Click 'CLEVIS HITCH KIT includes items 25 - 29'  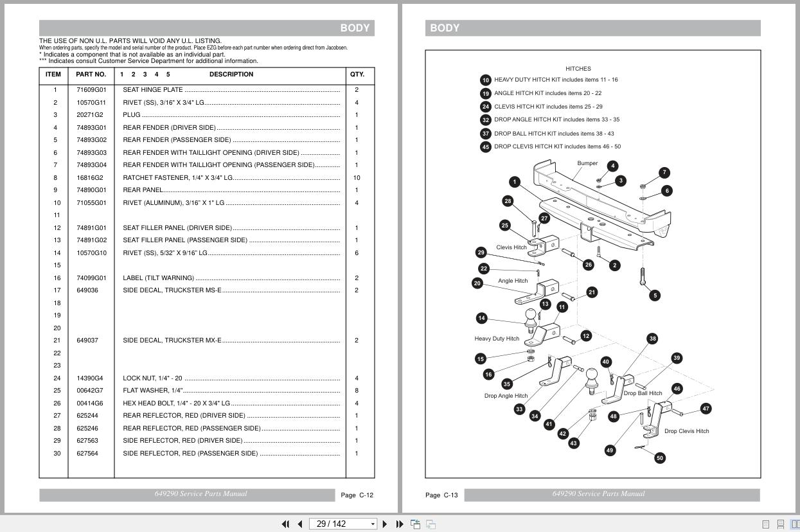pos(548,107)
